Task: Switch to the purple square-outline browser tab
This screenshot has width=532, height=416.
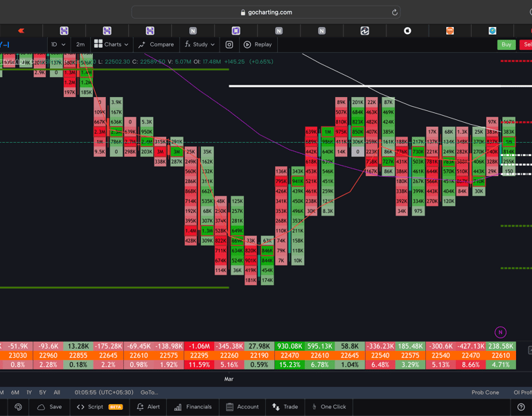Action: click(x=236, y=31)
